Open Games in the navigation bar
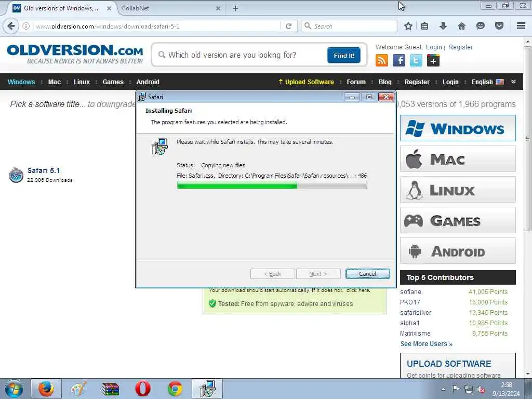This screenshot has width=532, height=399. point(113,82)
